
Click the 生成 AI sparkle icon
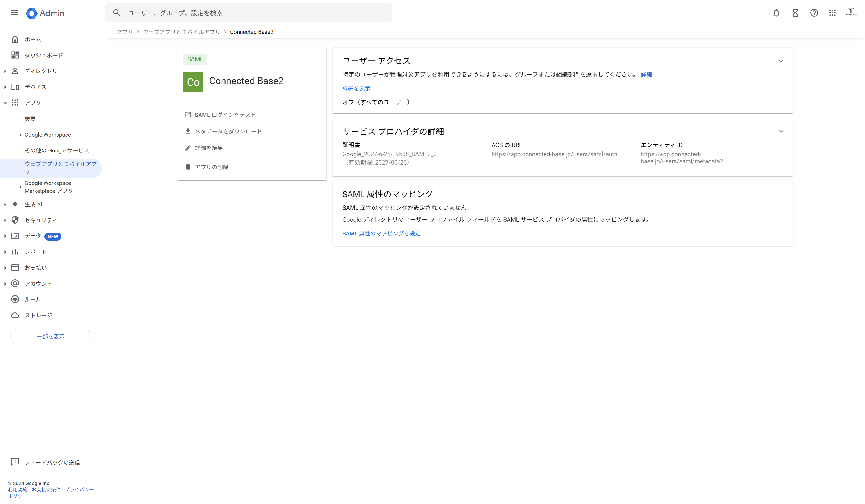[15, 204]
